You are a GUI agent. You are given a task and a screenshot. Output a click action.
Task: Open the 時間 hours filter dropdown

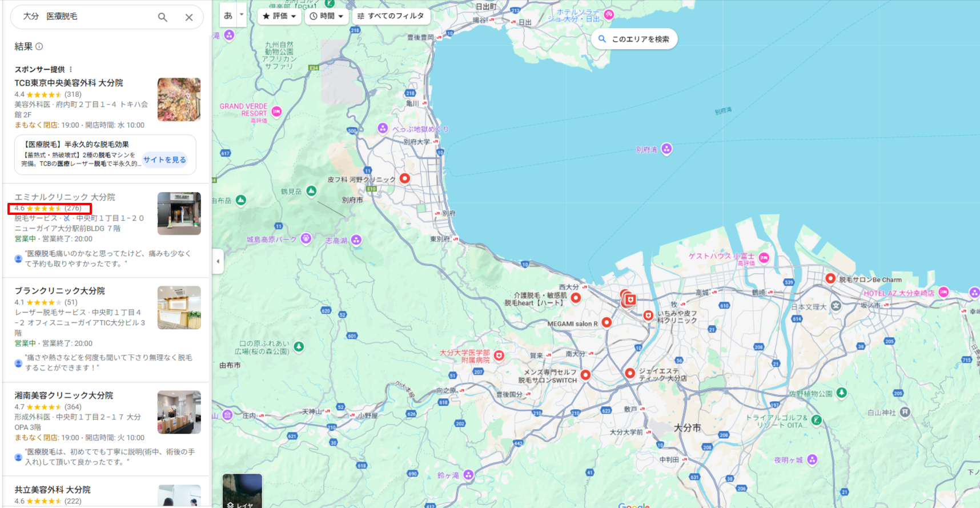(327, 16)
